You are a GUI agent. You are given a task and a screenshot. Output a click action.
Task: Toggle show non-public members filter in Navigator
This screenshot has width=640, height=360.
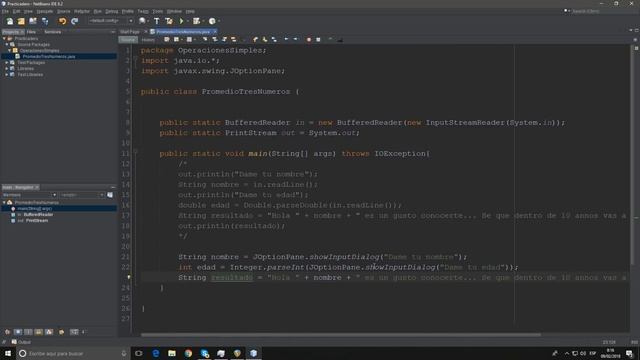(39, 332)
